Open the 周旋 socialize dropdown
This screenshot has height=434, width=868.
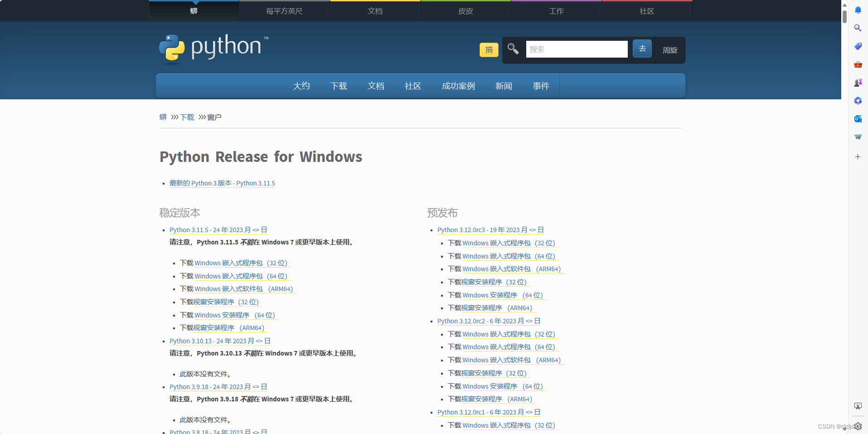tap(669, 50)
